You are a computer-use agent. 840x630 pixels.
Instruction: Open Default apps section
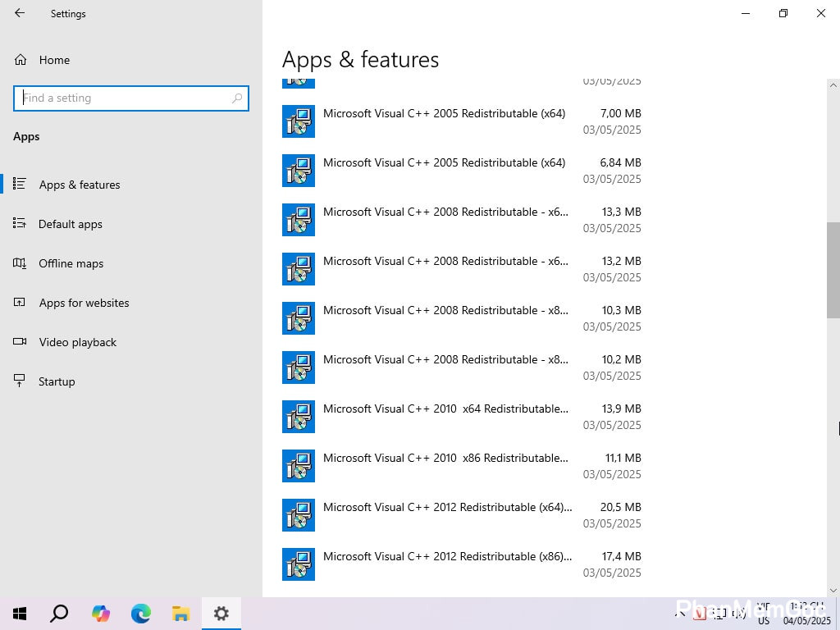pos(70,224)
